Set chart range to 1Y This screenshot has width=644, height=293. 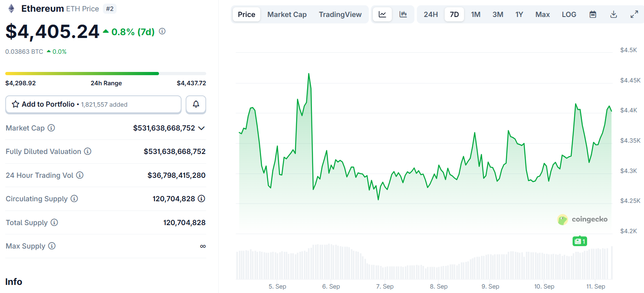point(519,15)
